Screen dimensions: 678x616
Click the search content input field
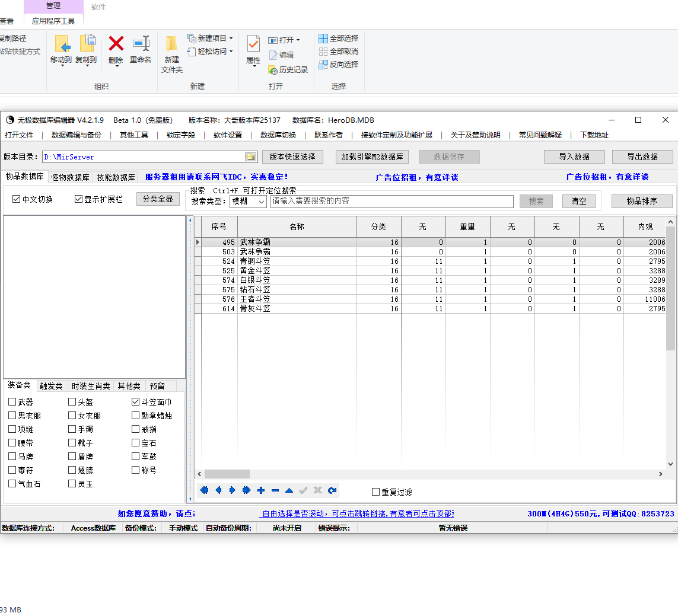391,202
